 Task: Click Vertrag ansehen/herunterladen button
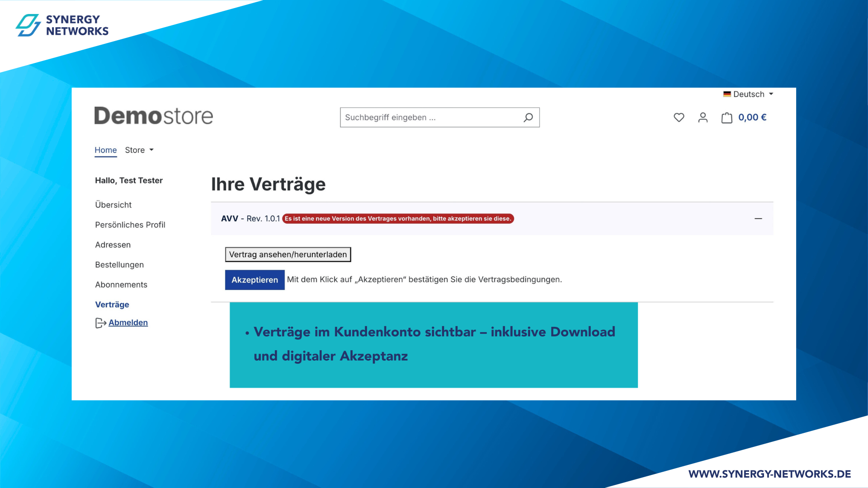(288, 254)
